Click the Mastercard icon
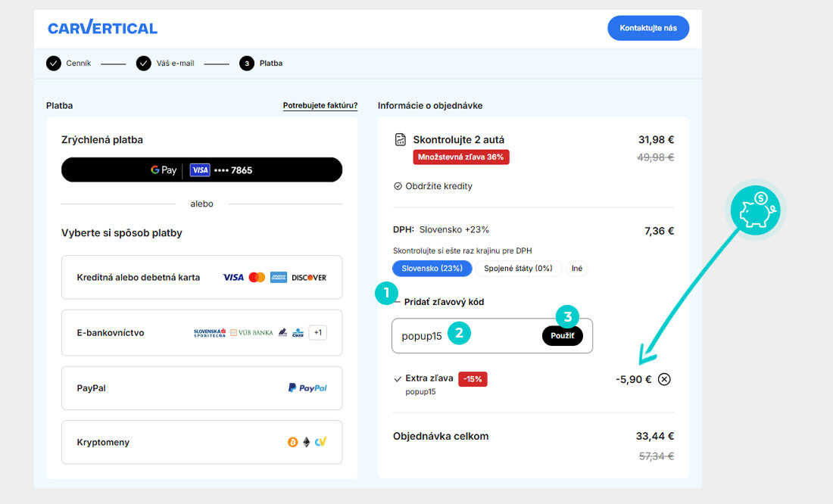 pyautogui.click(x=257, y=277)
